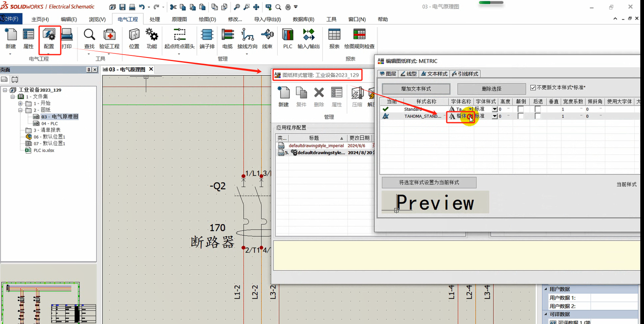
Task: Open the 端子排 (Terminal strip) manager
Action: tap(207, 39)
